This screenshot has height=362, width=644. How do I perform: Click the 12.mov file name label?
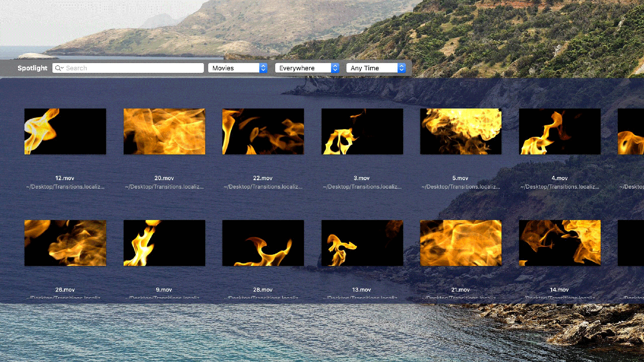click(x=65, y=178)
